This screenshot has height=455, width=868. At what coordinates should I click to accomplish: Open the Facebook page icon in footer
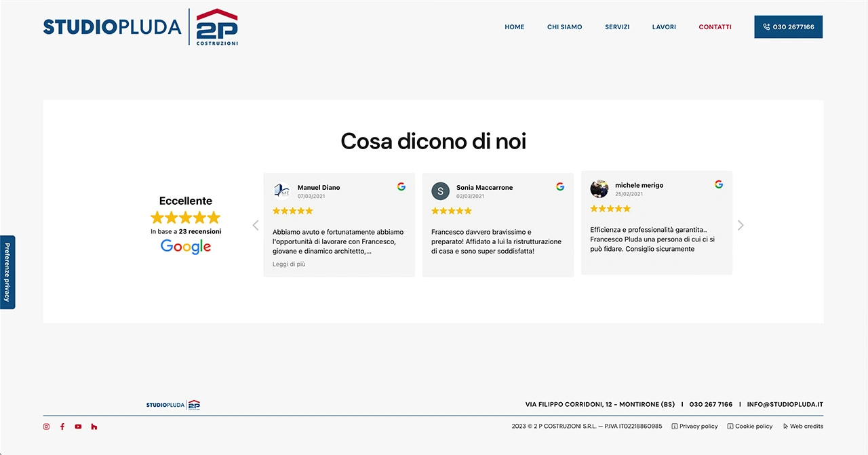pyautogui.click(x=62, y=427)
